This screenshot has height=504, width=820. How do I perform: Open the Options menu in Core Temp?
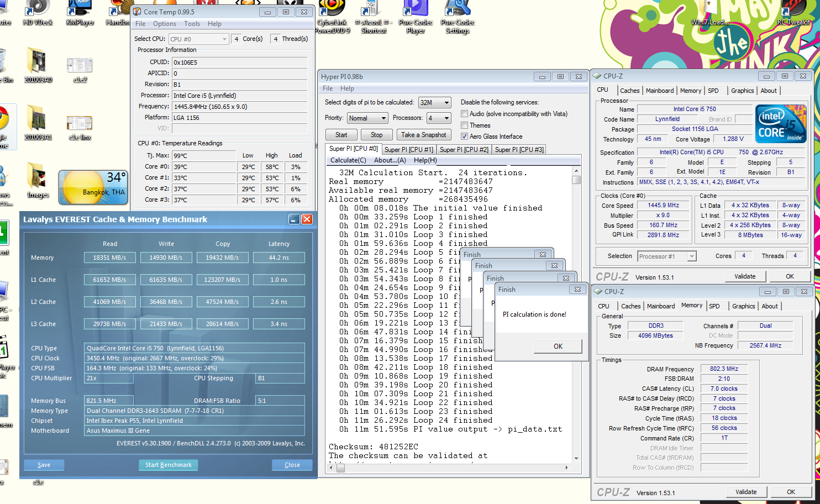[x=165, y=24]
